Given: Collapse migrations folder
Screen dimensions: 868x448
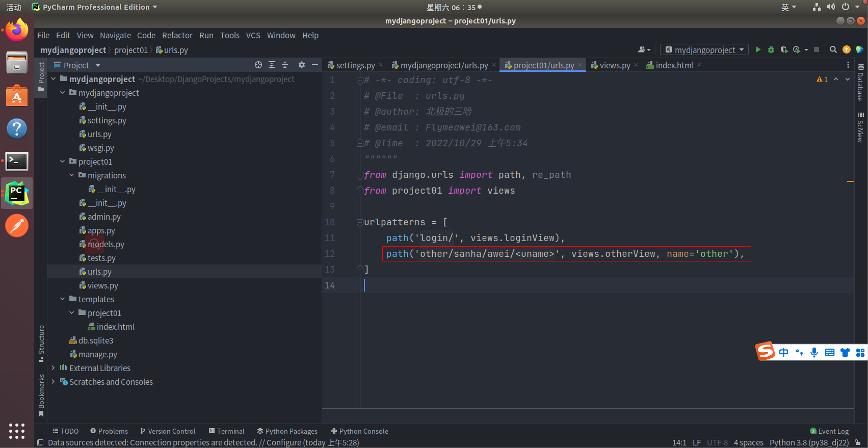Looking at the screenshot, I should [71, 175].
